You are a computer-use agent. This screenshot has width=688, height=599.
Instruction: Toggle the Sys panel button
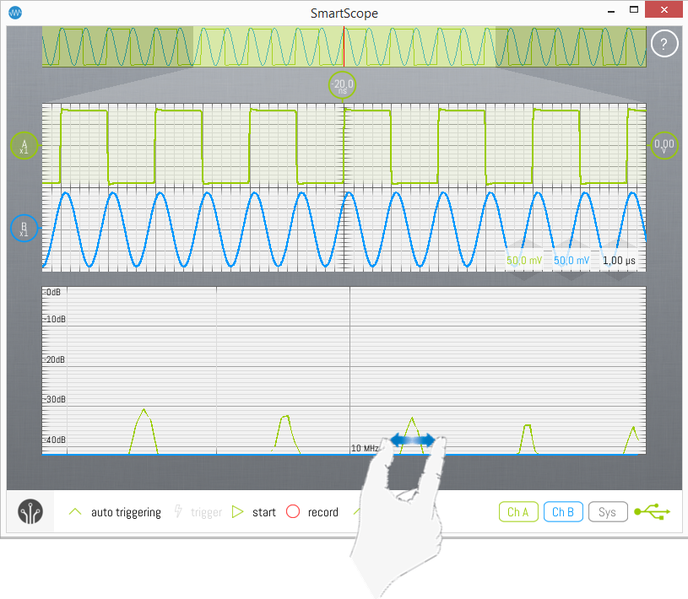pos(607,512)
